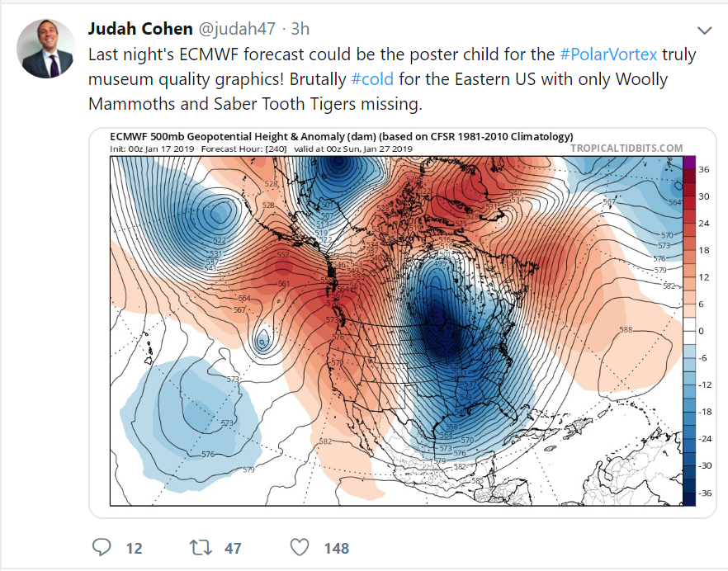Open the 3h timestamp link
The image size is (728, 571).
click(300, 29)
